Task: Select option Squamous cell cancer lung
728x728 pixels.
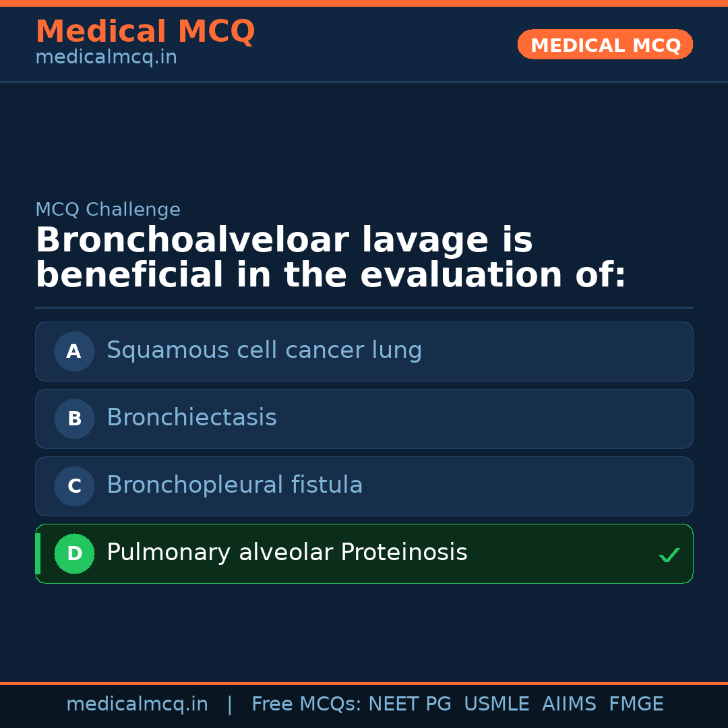Action: [x=264, y=351]
